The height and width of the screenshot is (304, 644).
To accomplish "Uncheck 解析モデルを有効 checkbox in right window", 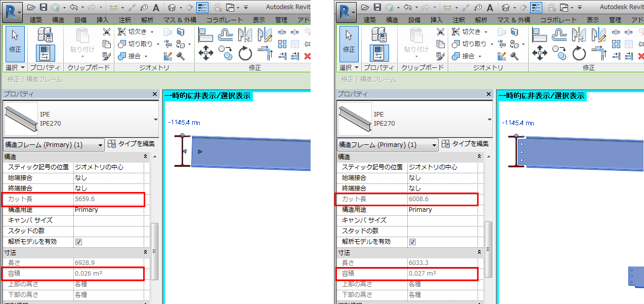I will (x=412, y=242).
